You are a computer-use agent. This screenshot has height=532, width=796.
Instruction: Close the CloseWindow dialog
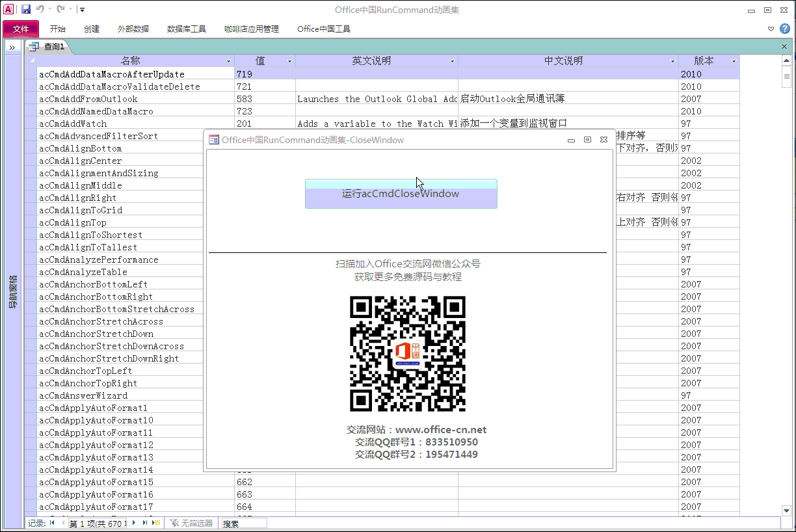click(604, 140)
